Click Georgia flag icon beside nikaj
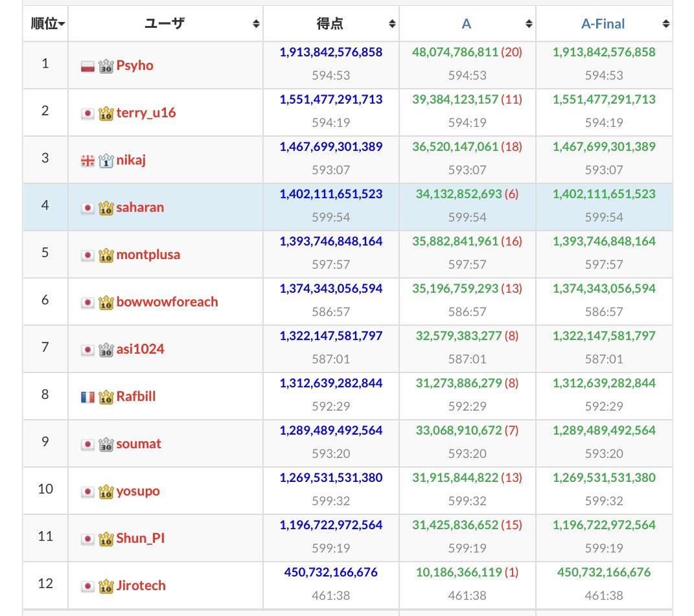694x616 pixels. point(87,161)
